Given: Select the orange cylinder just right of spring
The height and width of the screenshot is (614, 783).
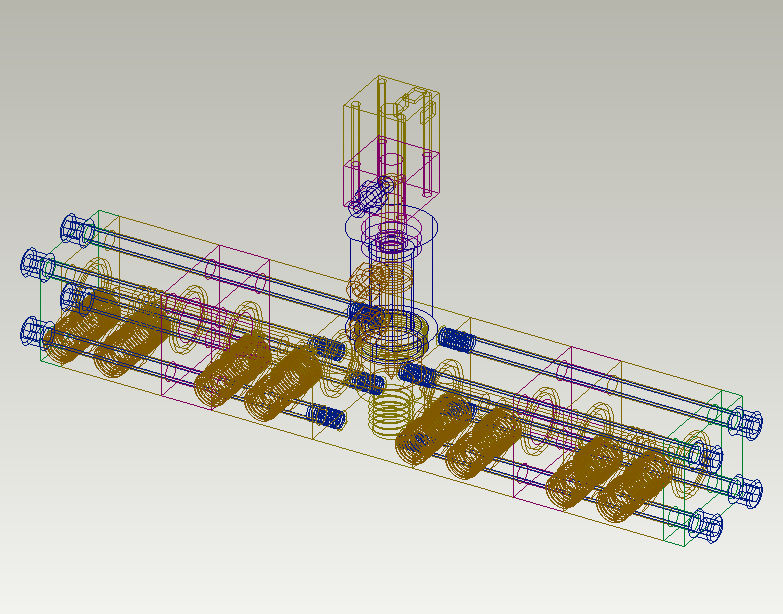Looking at the screenshot, I should click(428, 428).
